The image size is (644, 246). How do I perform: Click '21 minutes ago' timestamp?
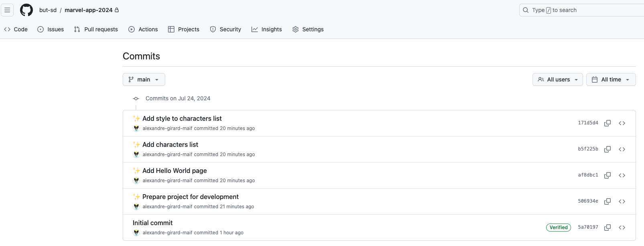pyautogui.click(x=237, y=207)
